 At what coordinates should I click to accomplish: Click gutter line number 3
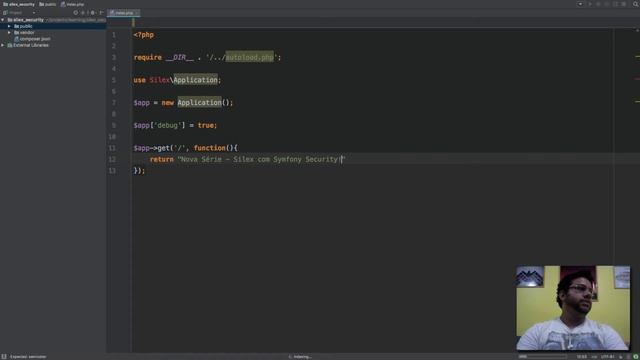click(114, 58)
